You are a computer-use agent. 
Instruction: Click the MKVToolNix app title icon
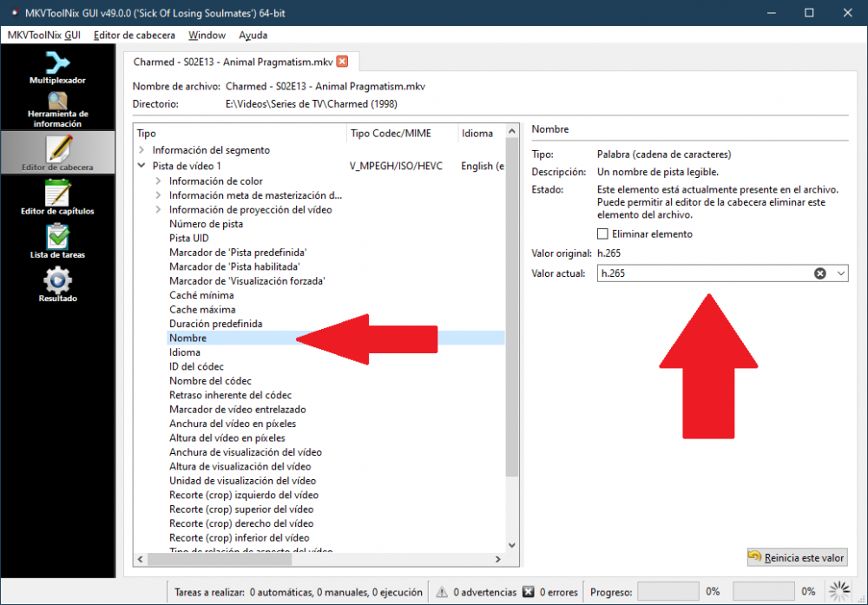tap(14, 13)
